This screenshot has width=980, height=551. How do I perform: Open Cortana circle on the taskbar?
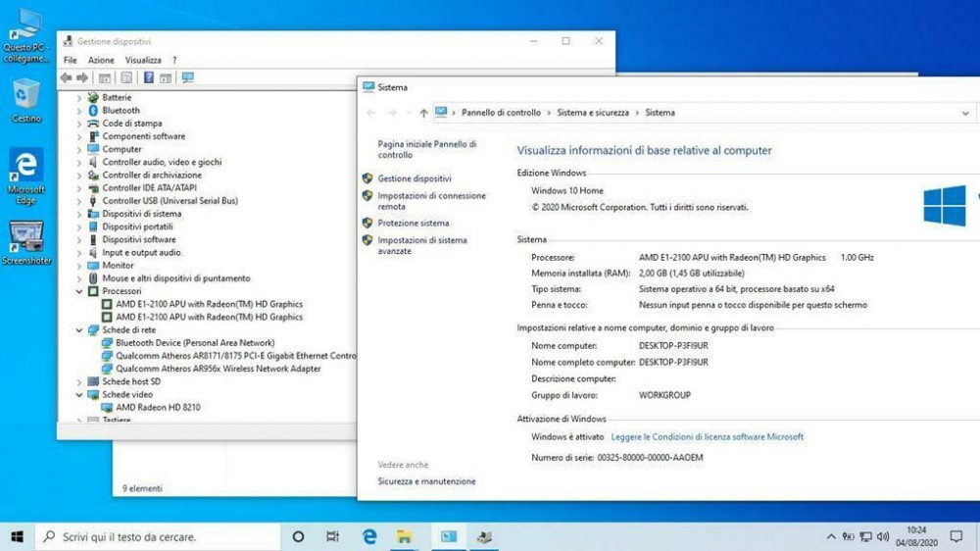pos(298,536)
